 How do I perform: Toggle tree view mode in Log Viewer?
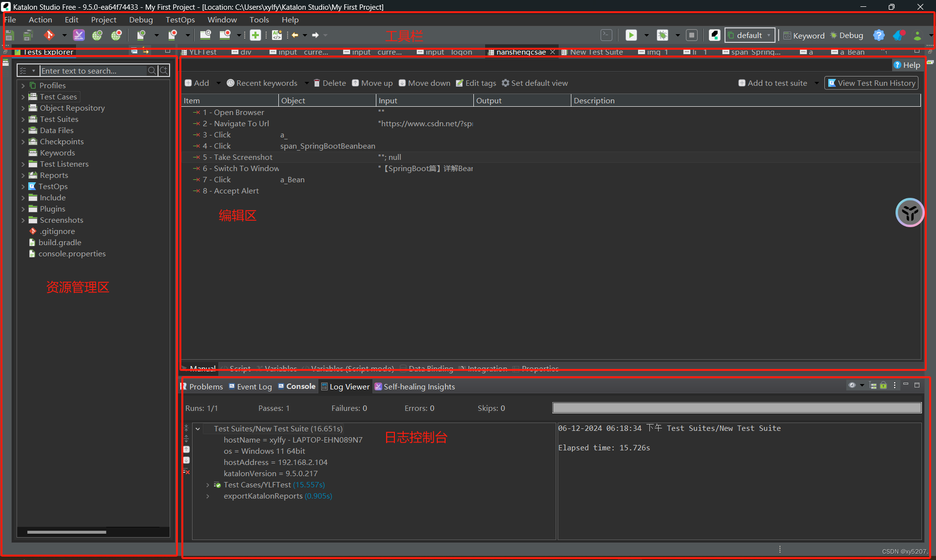point(873,386)
